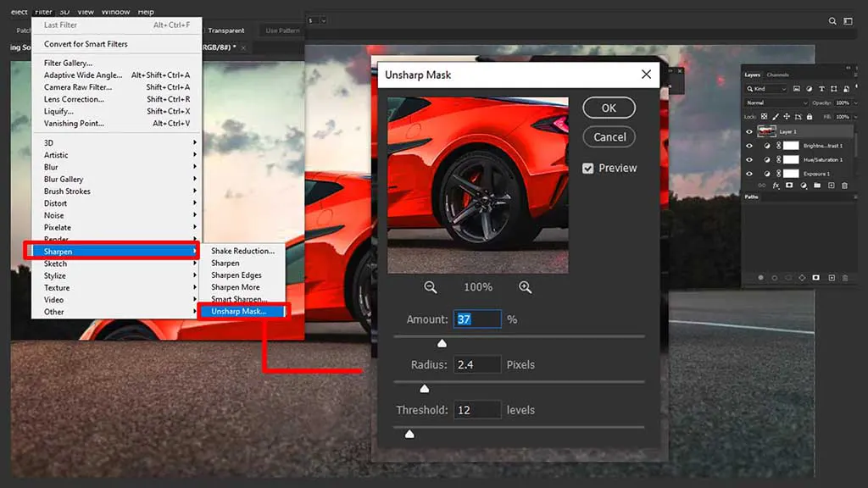Viewport: 868px width, 488px height.
Task: Expand the Blur Gallery submenu
Action: click(x=117, y=180)
